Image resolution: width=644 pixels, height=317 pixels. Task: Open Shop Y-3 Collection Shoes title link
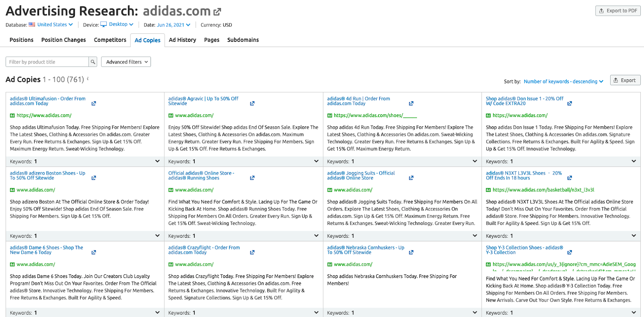click(524, 250)
